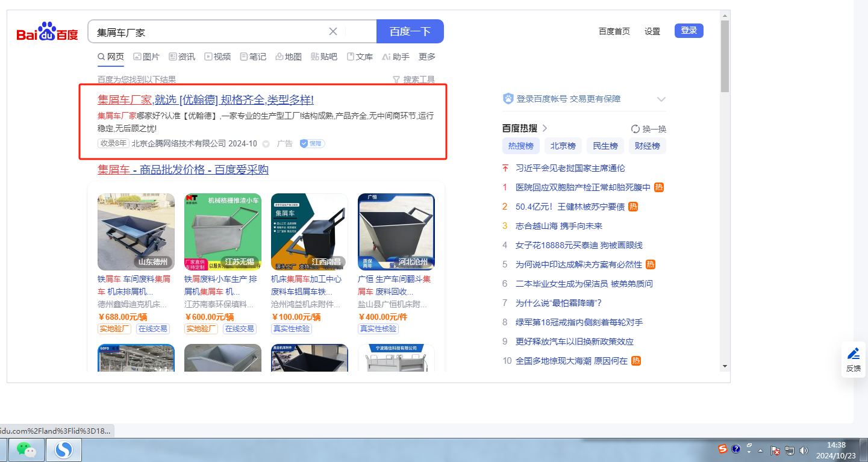Click the vertical page scrollbar thumb
Image resolution: width=868 pixels, height=462 pixels.
click(725, 55)
